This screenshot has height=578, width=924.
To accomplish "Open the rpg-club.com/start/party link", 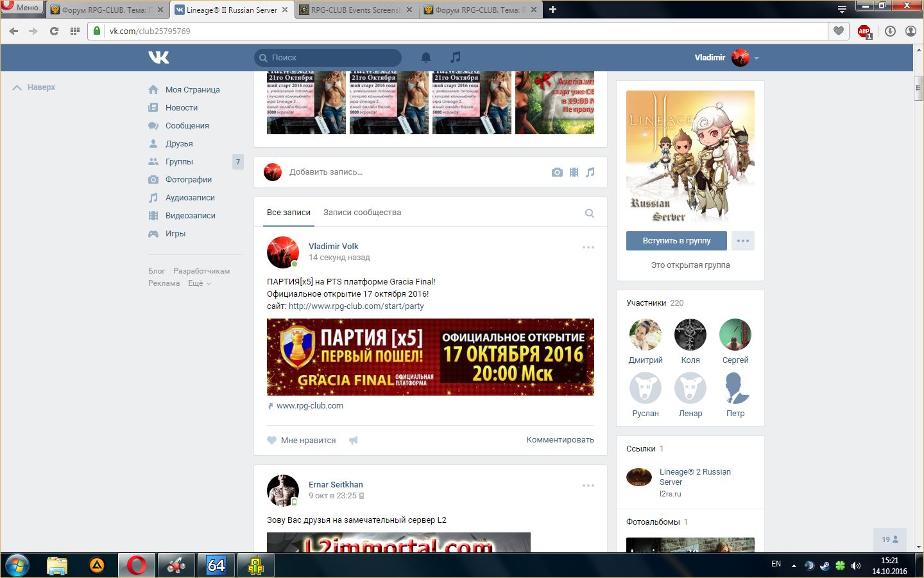I will (x=356, y=306).
